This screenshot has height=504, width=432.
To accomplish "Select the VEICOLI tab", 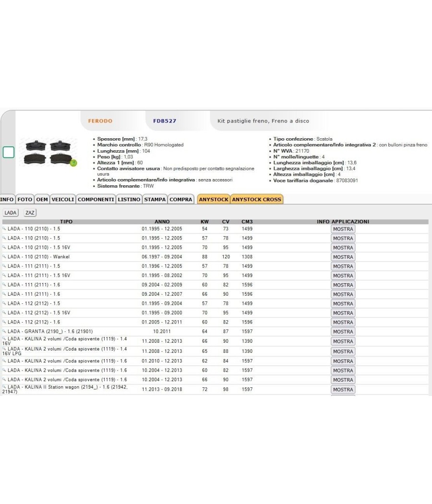I will (x=63, y=199).
